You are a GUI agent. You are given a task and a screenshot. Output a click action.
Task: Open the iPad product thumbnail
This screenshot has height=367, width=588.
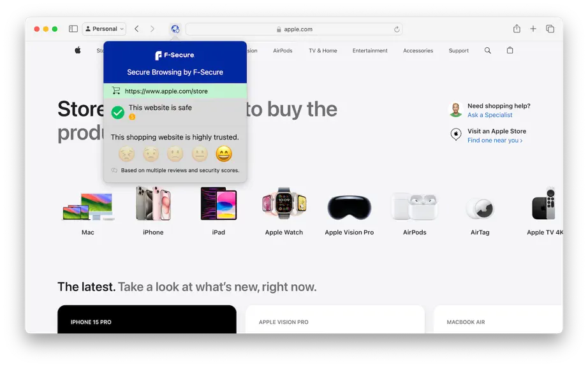tap(219, 203)
